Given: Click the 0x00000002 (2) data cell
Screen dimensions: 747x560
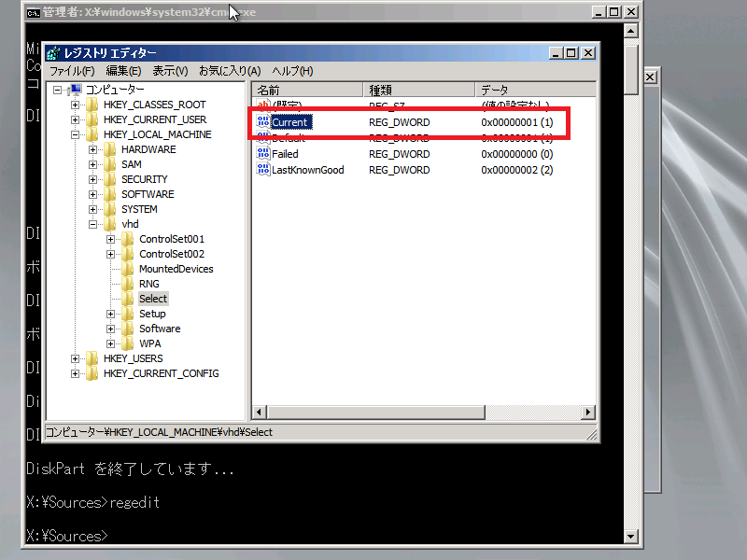Looking at the screenshot, I should pos(517,170).
